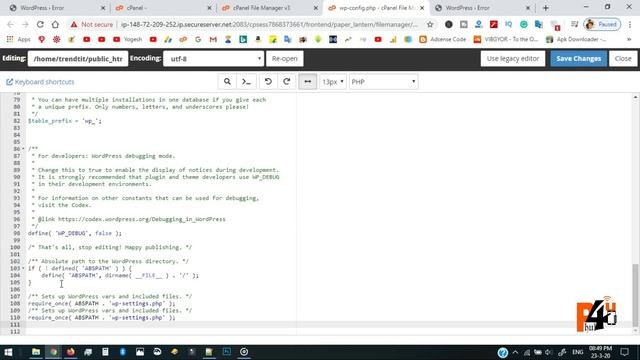This screenshot has width=640, height=360.
Task: Click the IQ extension icon
Action: pos(509,24)
